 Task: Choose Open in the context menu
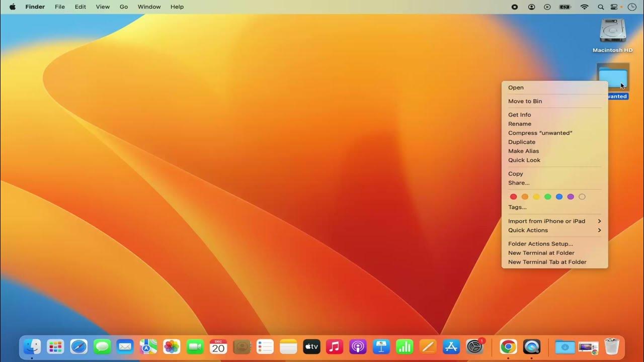[554, 87]
